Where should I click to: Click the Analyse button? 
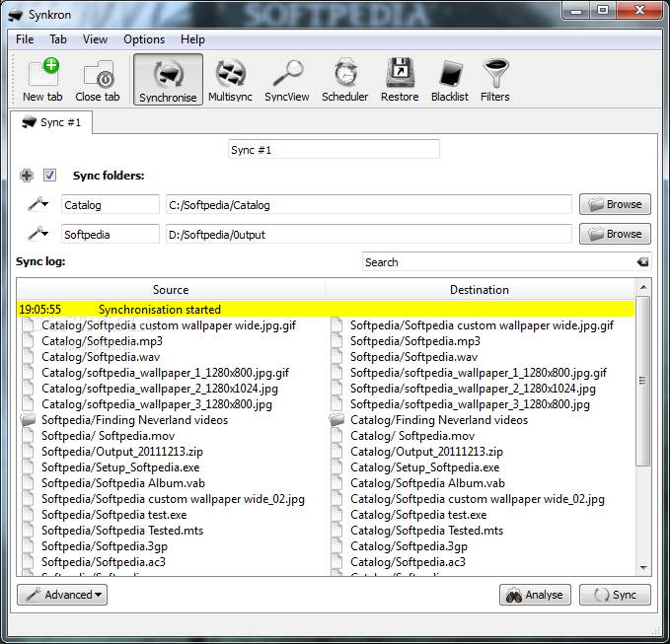pyautogui.click(x=535, y=595)
